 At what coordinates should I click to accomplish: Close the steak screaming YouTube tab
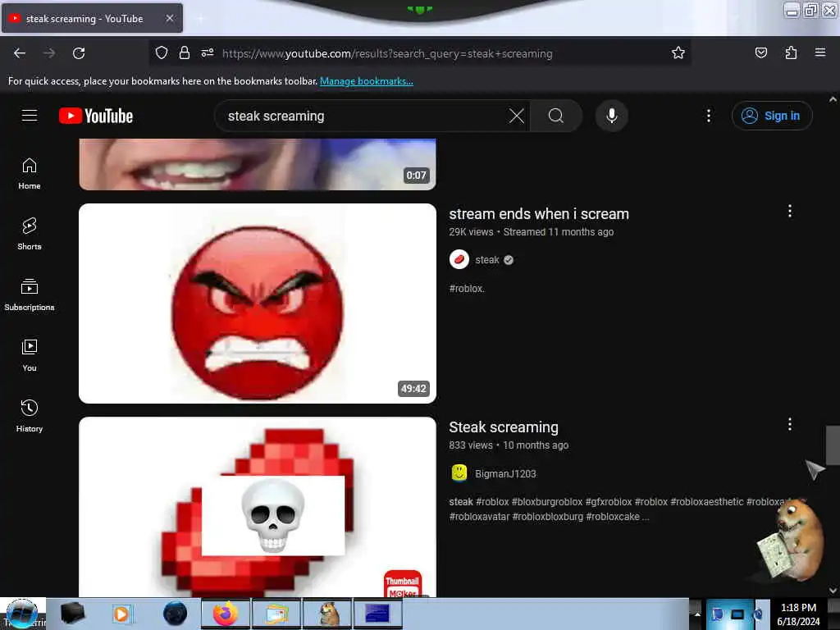pyautogui.click(x=170, y=18)
